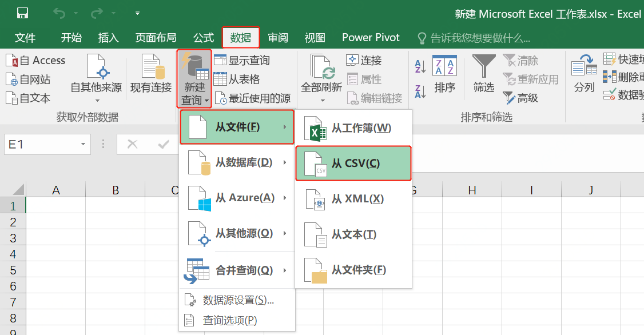This screenshot has width=644, height=335.
Task: Click the 告诉我您想要做什么 search box
Action: (x=474, y=38)
